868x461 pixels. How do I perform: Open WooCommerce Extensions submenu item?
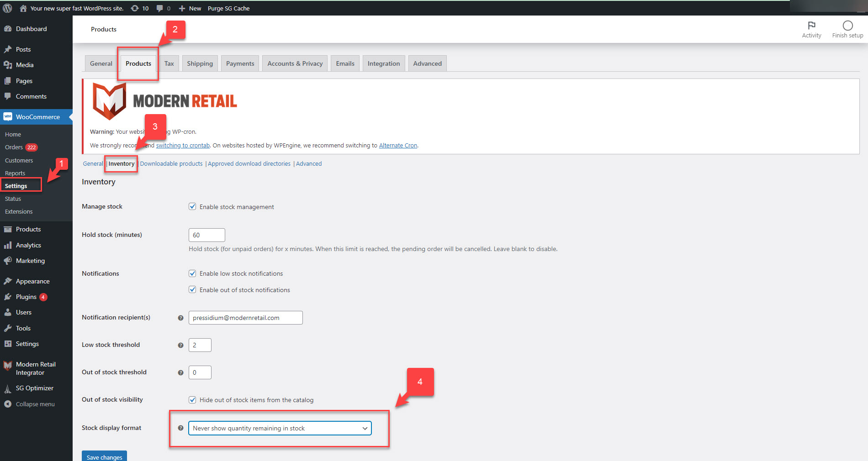click(x=19, y=212)
